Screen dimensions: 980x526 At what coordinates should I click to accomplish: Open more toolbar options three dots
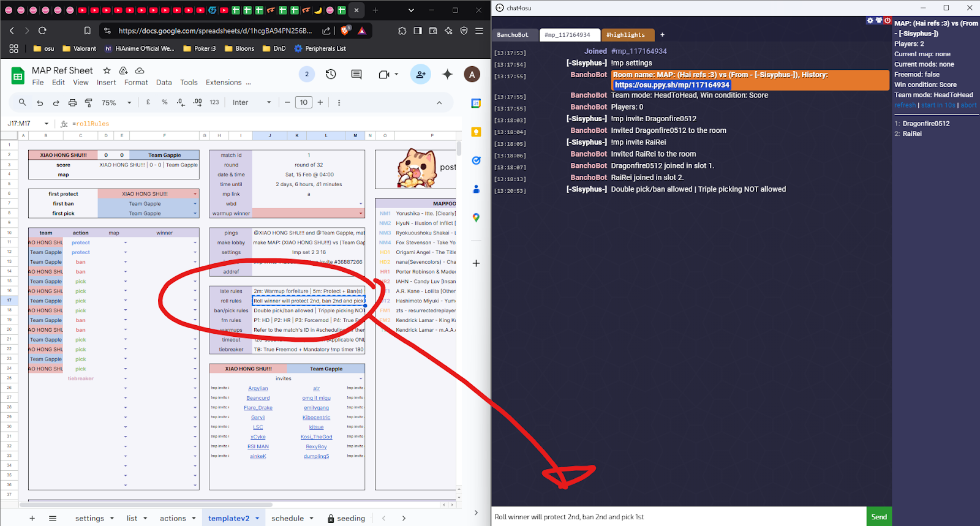339,103
